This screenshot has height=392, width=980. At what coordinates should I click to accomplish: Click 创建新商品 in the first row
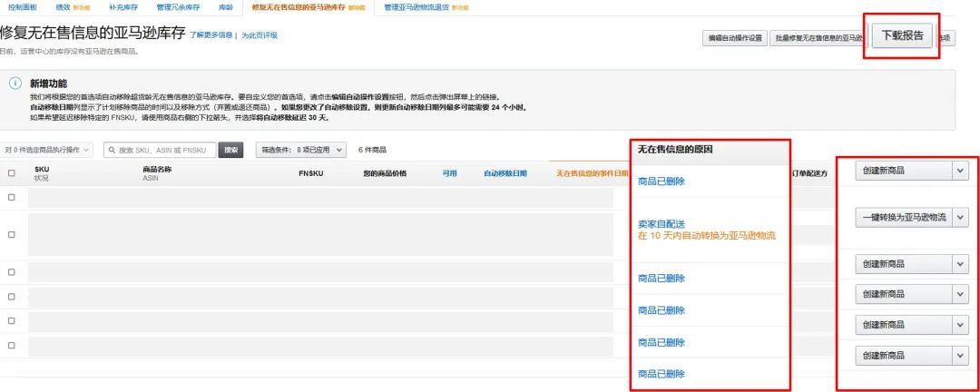coord(904,171)
